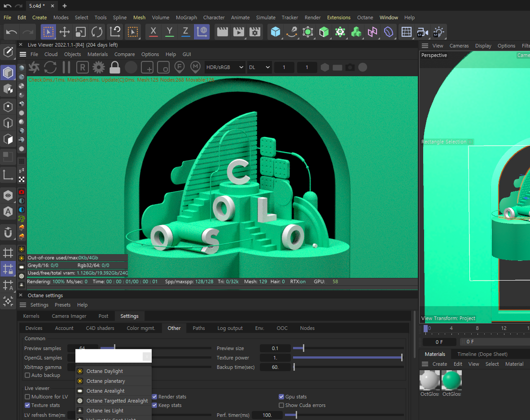Screen dimensions: 530x420
Task: Restart the Live Viewer render (circular arrows)
Action: (50, 67)
